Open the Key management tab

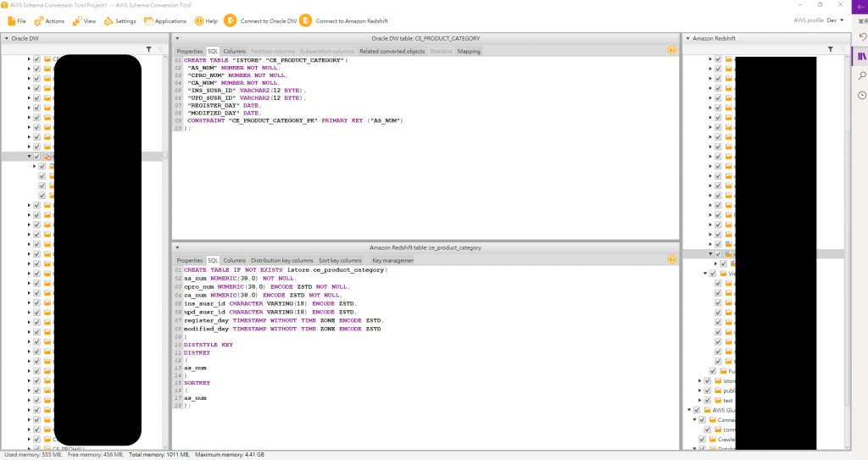[392, 260]
